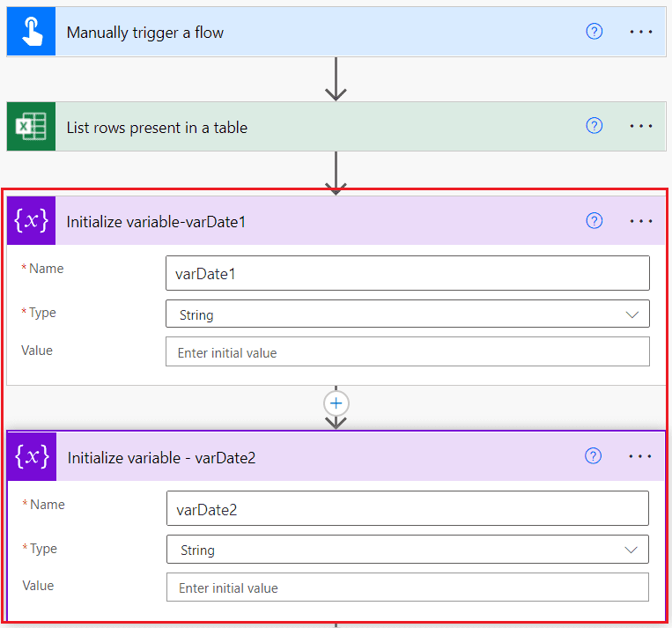672x628 pixels.
Task: Open the ellipsis menu on Manually trigger a flow
Action: 641,32
